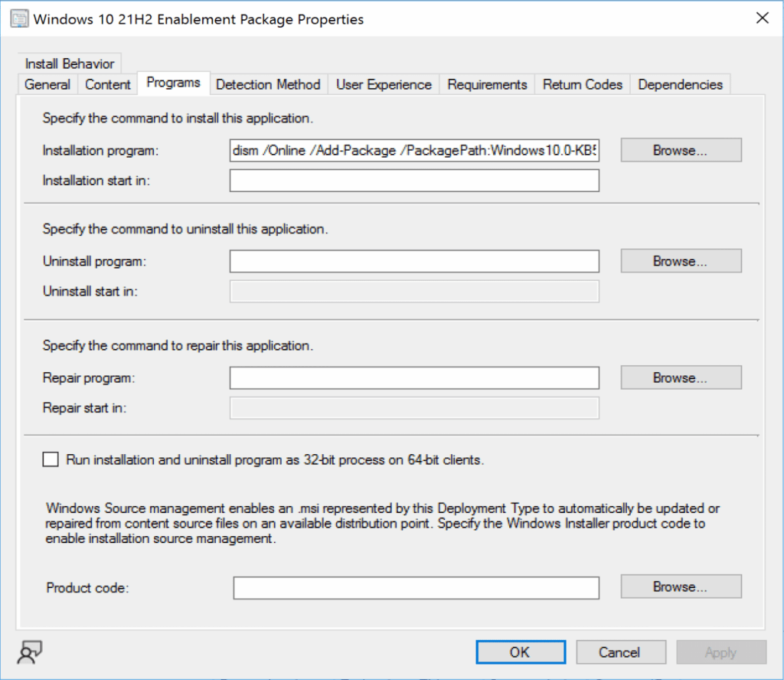784x680 pixels.
Task: Enable run as 32-bit process on 64-bit clients
Action: click(x=50, y=459)
